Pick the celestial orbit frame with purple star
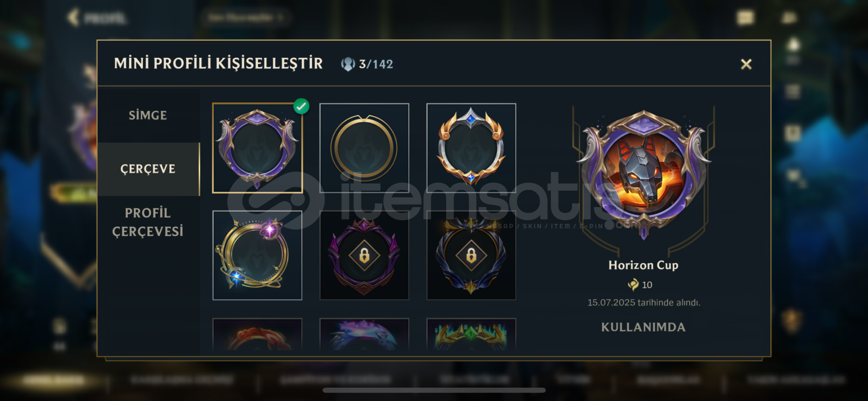 pos(257,255)
